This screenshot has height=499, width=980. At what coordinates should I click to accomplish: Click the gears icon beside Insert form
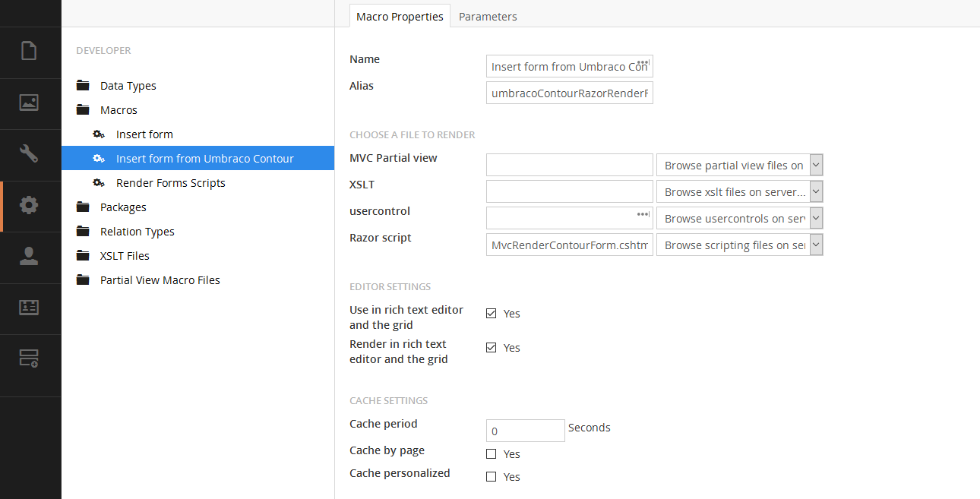point(99,134)
